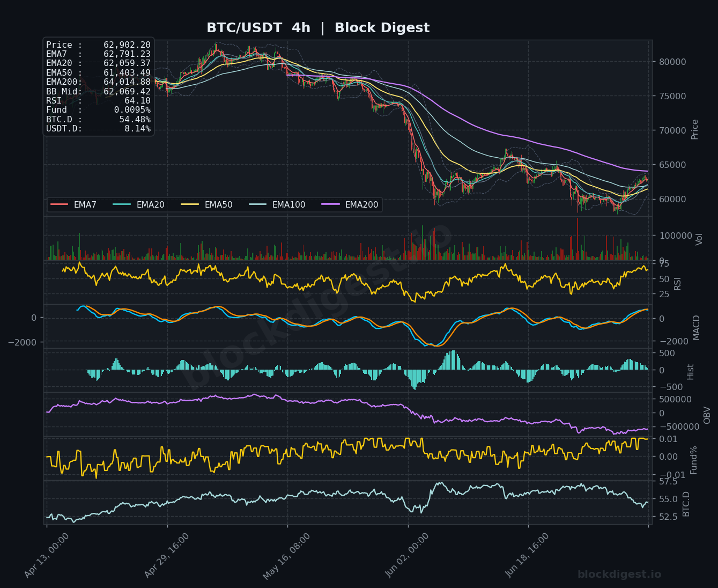Click the Apr 29, 16:00 date label

pyautogui.click(x=167, y=555)
